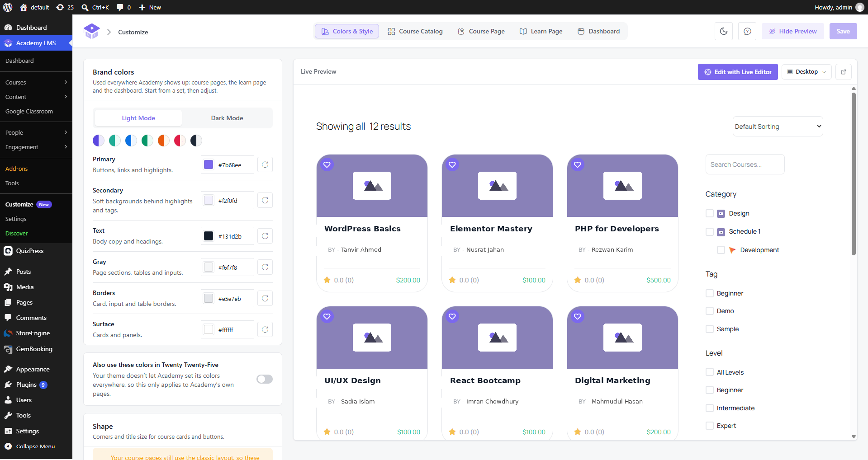The height and width of the screenshot is (460, 868).
Task: Click the Search Courses input field
Action: click(745, 164)
